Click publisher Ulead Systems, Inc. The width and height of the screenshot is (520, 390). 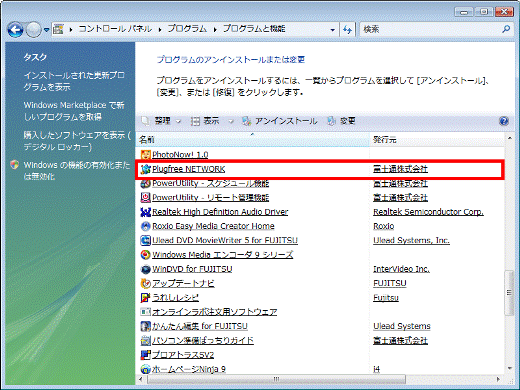click(411, 240)
